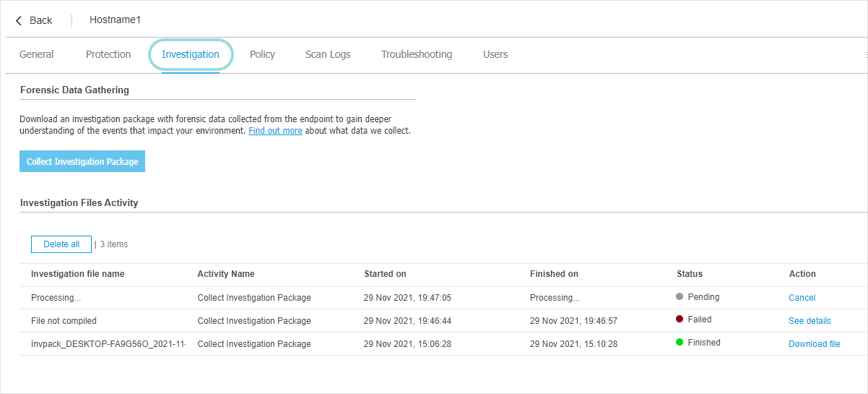
Task: Go to the Scan Logs tab
Action: [x=328, y=54]
